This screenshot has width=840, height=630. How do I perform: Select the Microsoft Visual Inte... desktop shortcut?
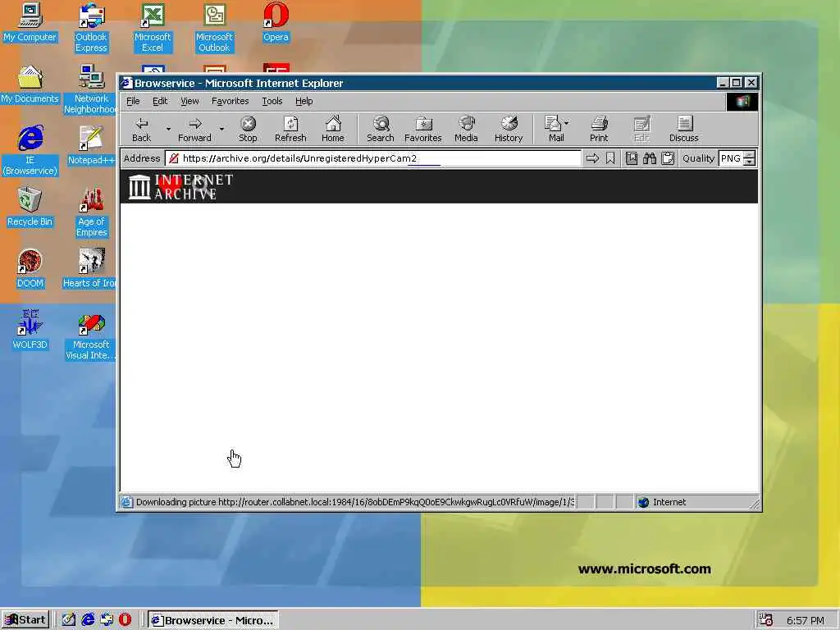90,337
